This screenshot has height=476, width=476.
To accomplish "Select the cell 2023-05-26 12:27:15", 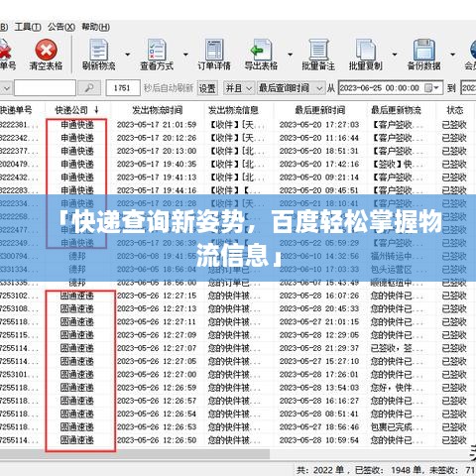I will 157,296.
